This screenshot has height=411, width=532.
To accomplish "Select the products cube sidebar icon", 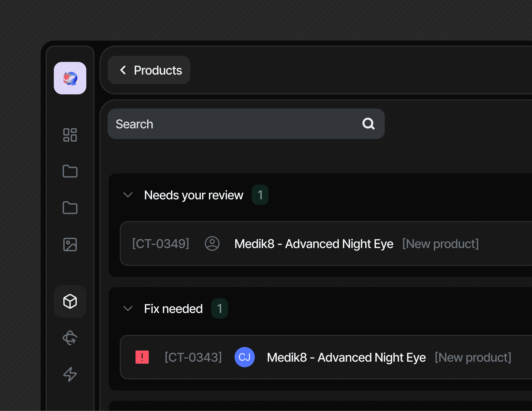I will point(70,301).
